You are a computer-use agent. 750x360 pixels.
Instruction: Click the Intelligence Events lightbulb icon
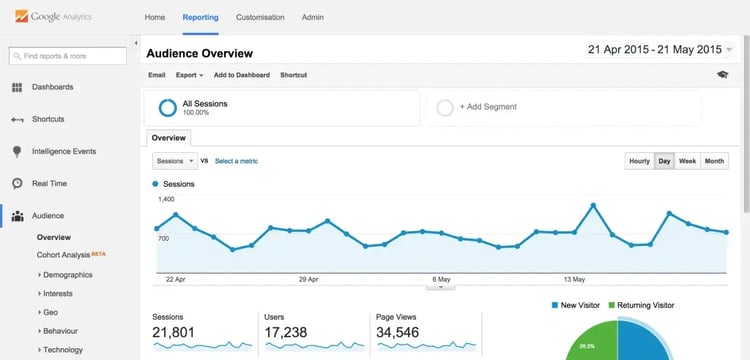coord(17,152)
